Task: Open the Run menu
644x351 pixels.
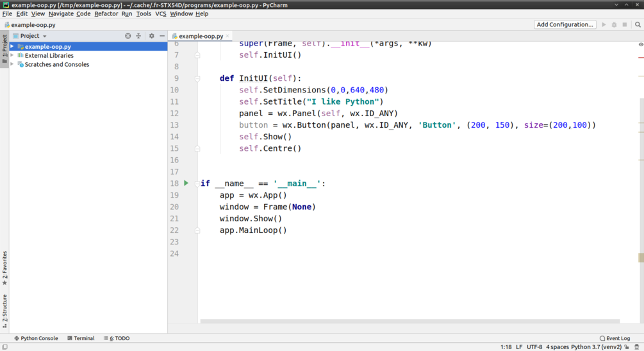Action: [126, 13]
